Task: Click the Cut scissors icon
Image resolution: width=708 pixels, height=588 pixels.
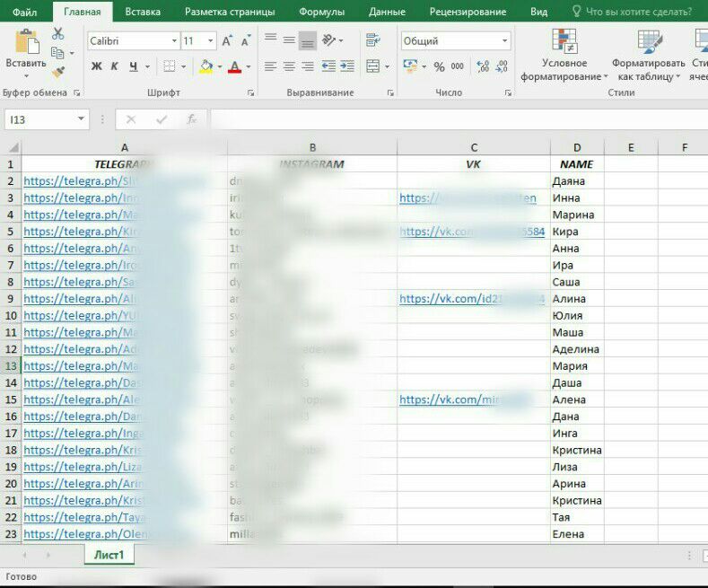Action: [57, 34]
